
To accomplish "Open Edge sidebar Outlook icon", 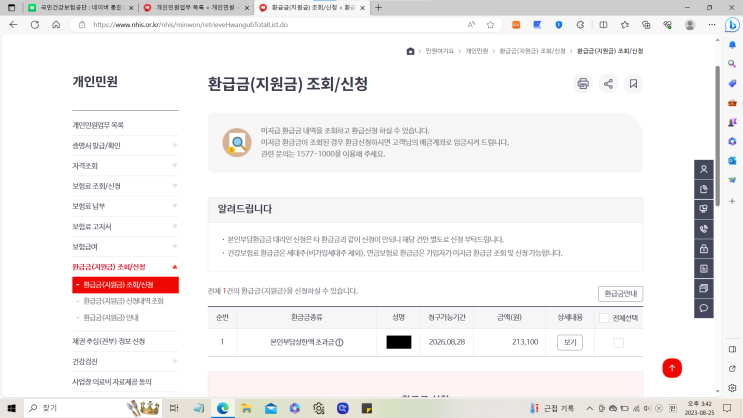I will tap(732, 161).
